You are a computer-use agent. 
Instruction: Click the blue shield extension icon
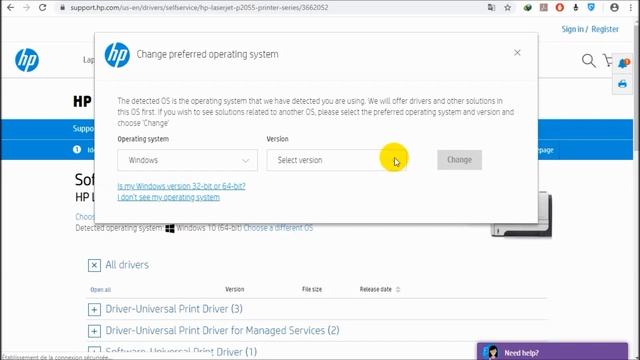pyautogui.click(x=591, y=7)
